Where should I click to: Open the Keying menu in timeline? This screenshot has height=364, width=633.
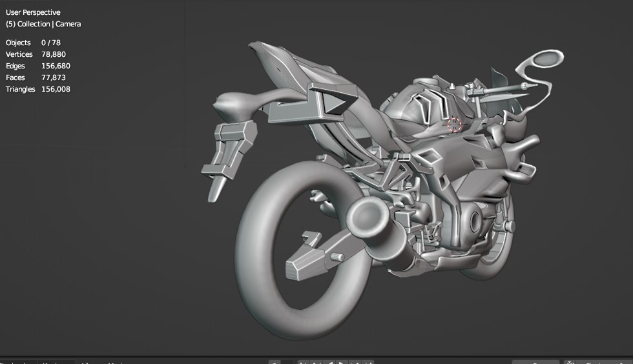click(54, 362)
